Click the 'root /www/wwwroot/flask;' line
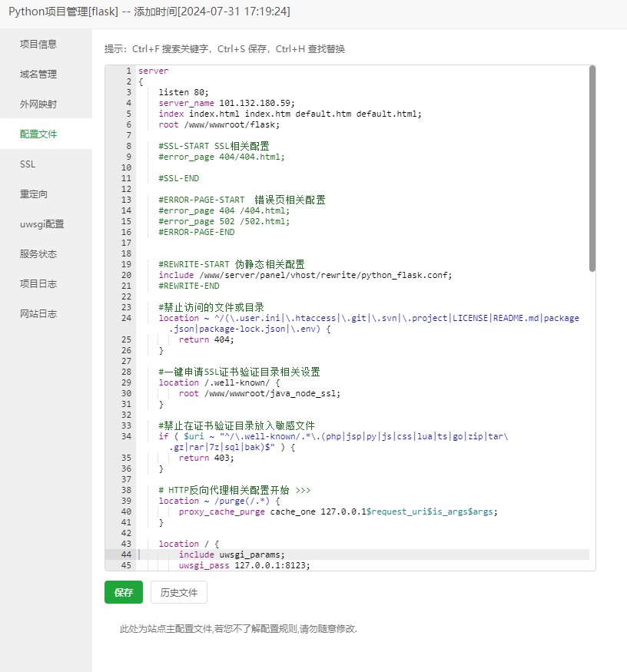 point(219,124)
